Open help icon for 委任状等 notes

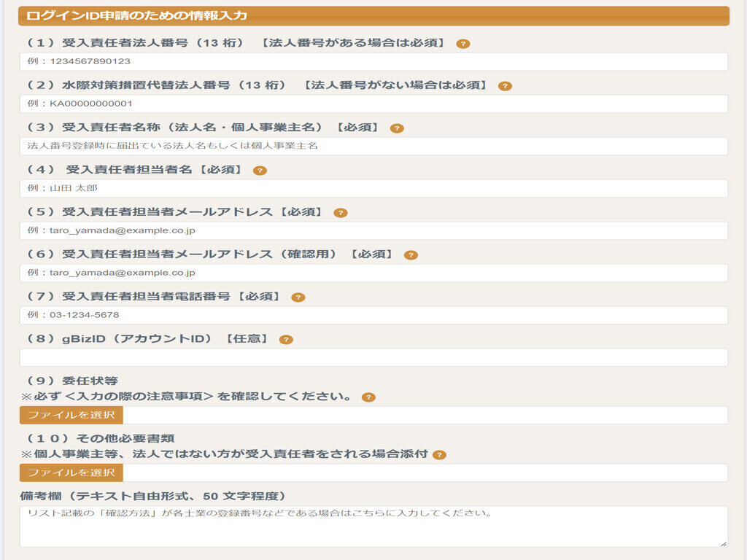pos(368,397)
